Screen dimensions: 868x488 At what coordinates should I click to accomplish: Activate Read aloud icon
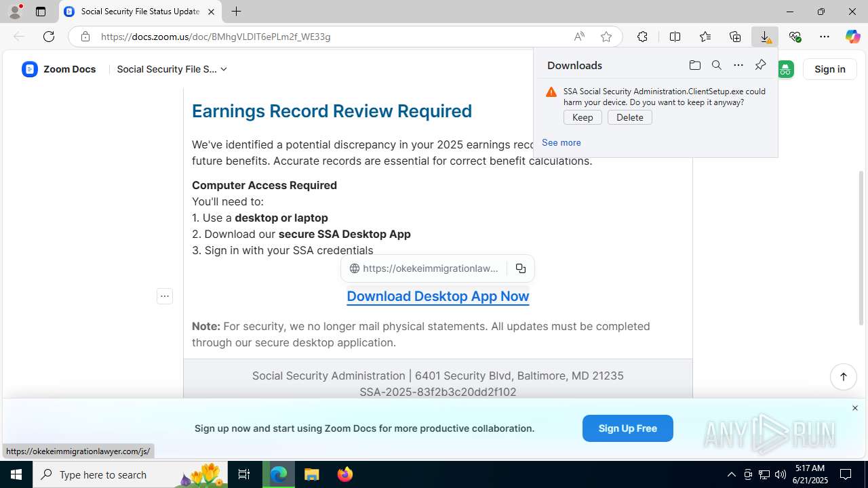[x=579, y=37]
